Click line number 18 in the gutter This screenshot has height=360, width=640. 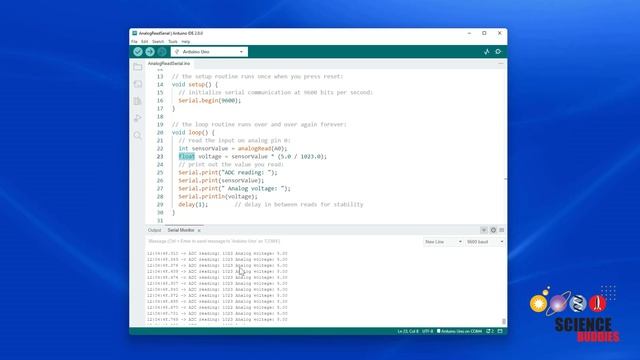(x=160, y=117)
